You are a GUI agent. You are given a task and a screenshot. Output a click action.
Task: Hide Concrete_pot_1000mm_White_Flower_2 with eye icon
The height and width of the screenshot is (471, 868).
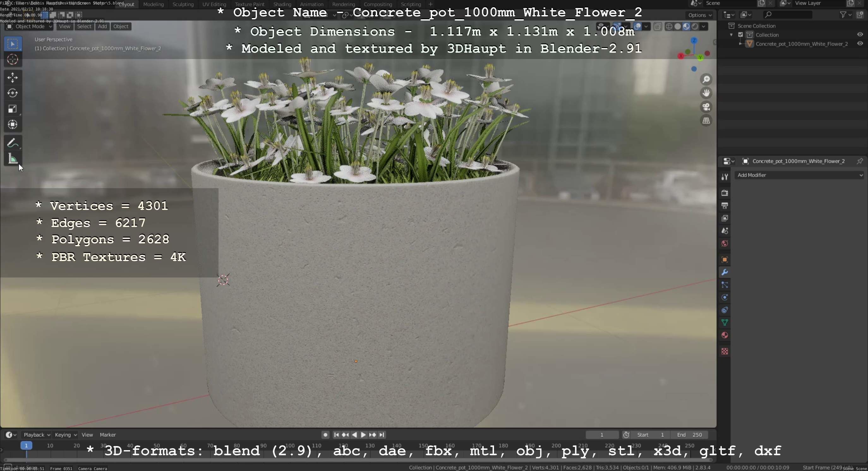pos(860,44)
